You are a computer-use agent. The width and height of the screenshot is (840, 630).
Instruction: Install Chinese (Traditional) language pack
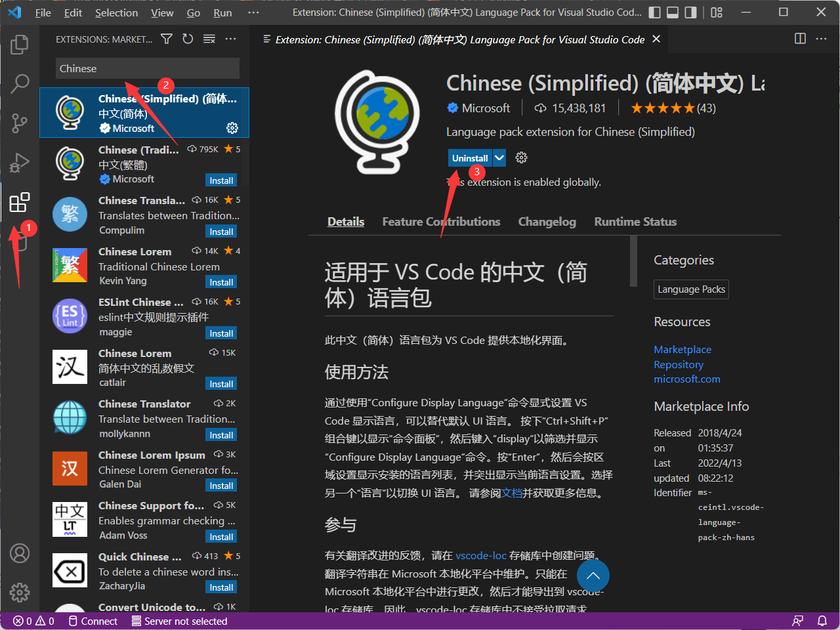[x=221, y=180]
